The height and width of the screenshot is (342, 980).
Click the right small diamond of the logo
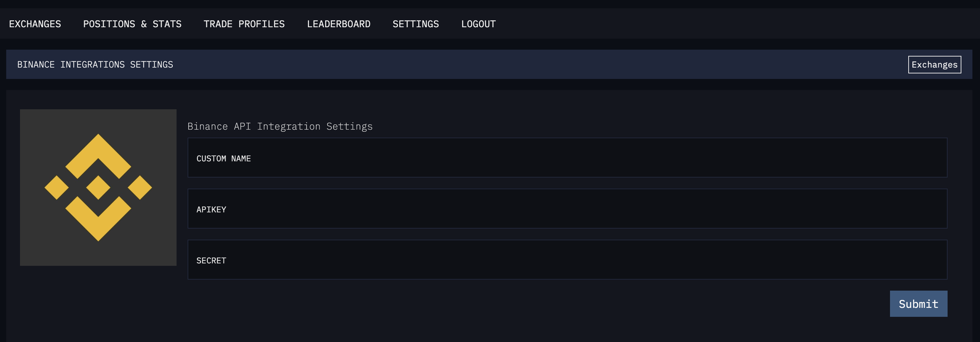pos(140,188)
